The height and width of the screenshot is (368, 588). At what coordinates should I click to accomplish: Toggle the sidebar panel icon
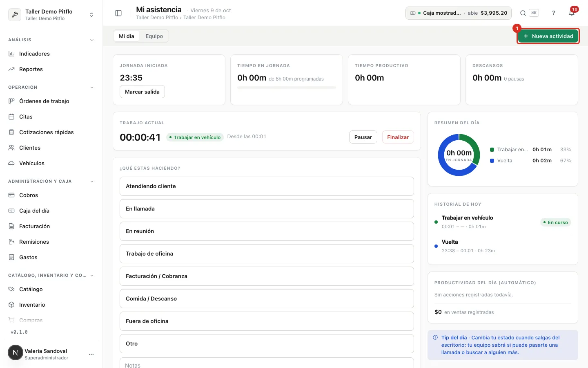tap(118, 13)
